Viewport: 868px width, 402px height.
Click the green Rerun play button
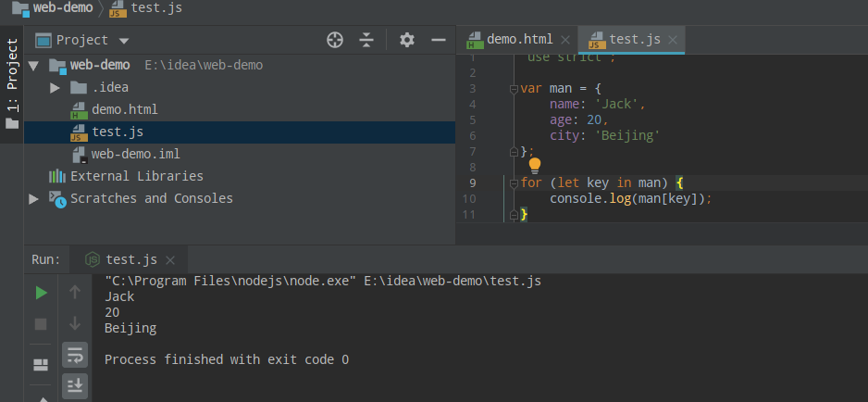click(x=41, y=293)
